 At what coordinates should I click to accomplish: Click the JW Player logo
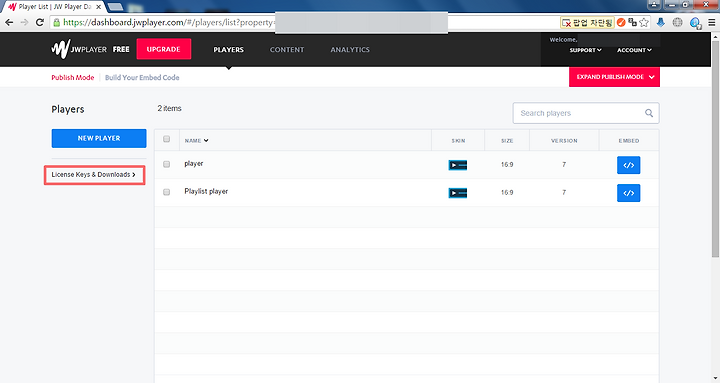tap(79, 49)
